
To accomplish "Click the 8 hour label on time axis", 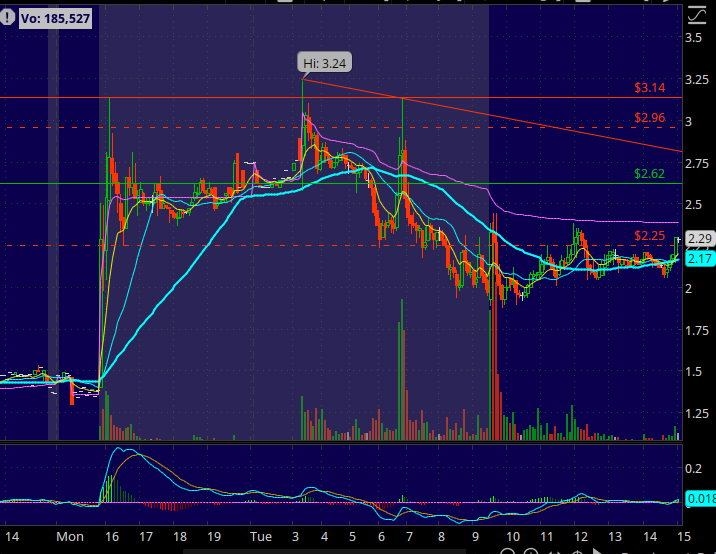I will 441,537.
